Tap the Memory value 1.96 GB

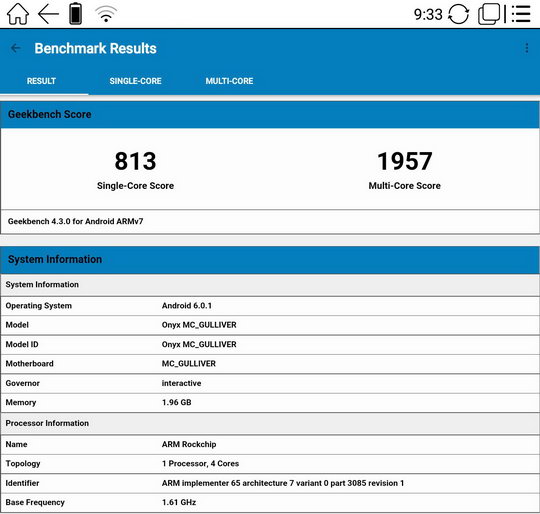tap(177, 402)
